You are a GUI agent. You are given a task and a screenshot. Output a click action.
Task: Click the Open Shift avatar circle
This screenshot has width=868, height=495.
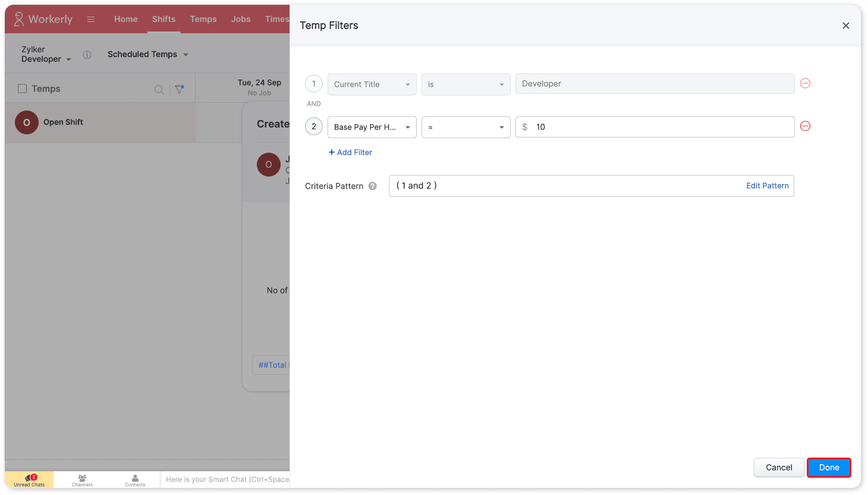[x=27, y=122]
